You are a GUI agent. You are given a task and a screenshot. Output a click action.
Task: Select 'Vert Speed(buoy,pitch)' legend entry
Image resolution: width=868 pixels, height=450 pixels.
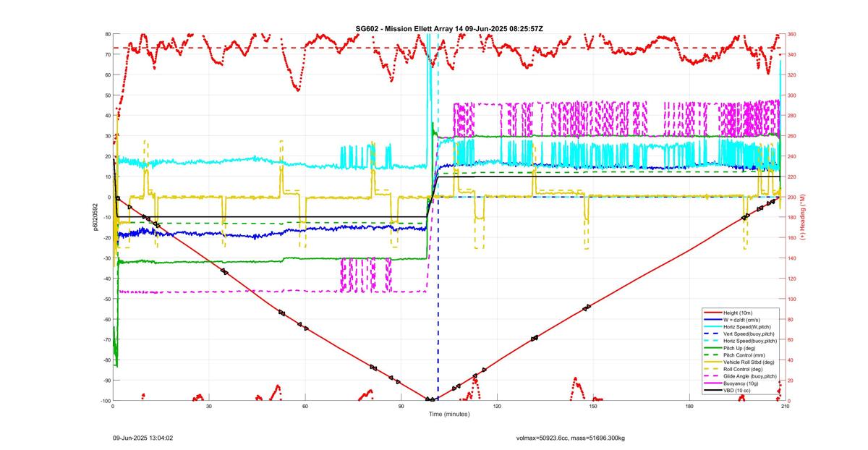click(750, 334)
